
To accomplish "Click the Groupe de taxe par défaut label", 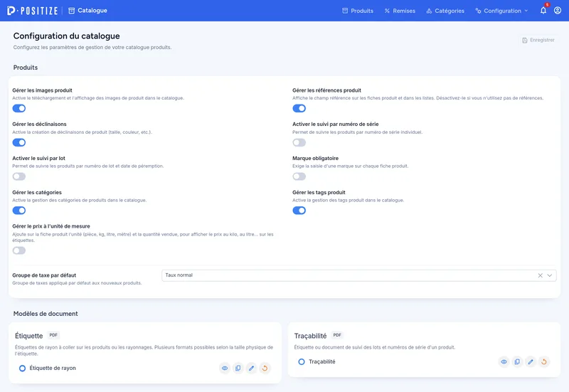I will pyautogui.click(x=44, y=275).
